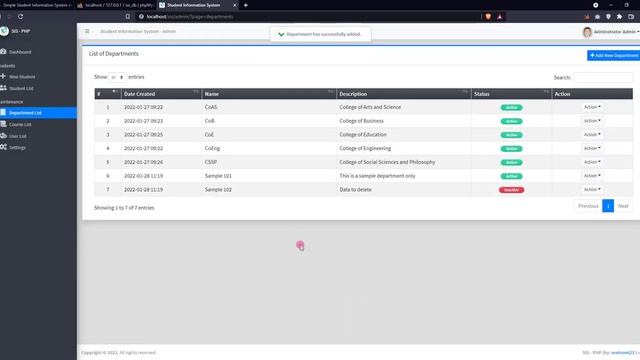Sort table by Status column

[511, 94]
